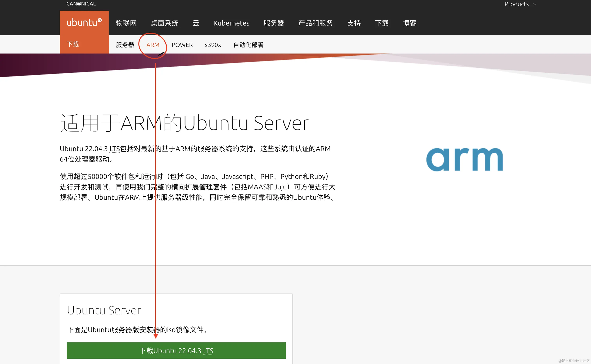This screenshot has width=591, height=364.
Task: Click the green 下载Ubuntu 22.04.3 LTS button
Action: coord(176,351)
